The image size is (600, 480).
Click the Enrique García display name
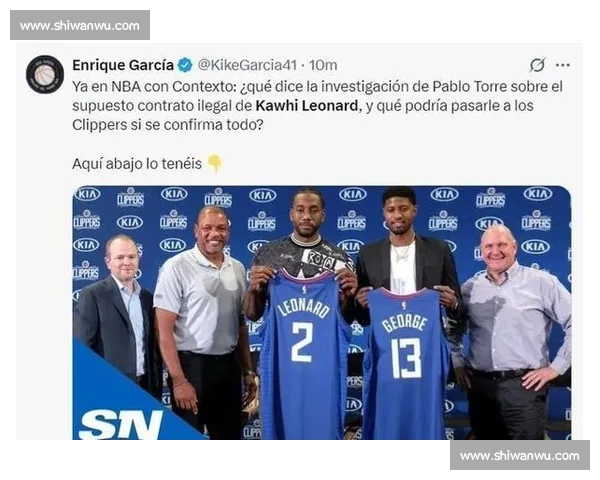tap(123, 65)
